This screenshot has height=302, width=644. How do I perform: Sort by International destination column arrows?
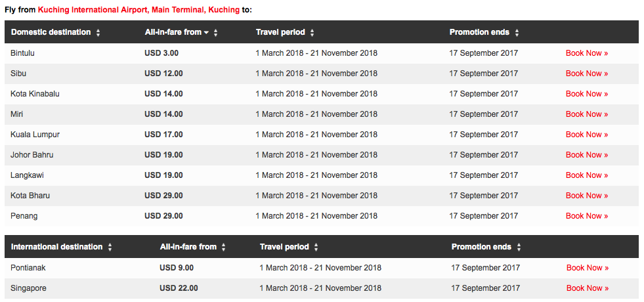pyautogui.click(x=110, y=248)
